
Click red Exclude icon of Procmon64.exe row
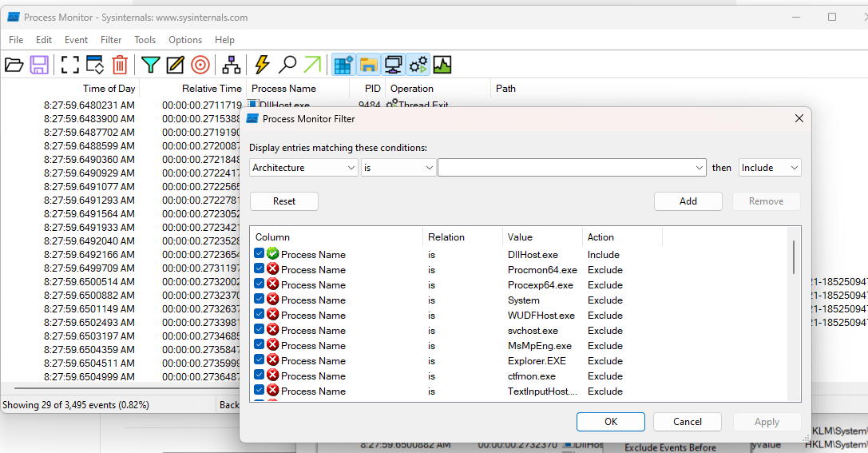(x=272, y=268)
